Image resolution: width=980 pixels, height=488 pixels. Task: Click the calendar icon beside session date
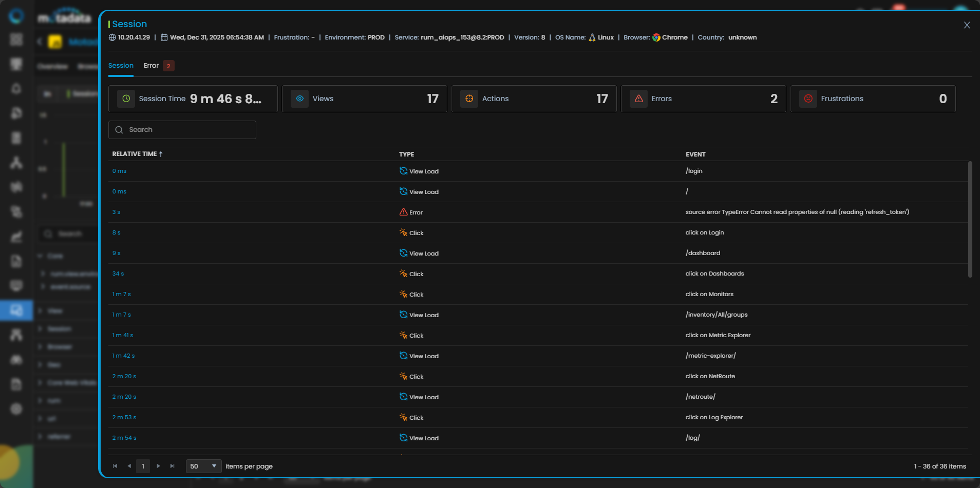click(164, 37)
